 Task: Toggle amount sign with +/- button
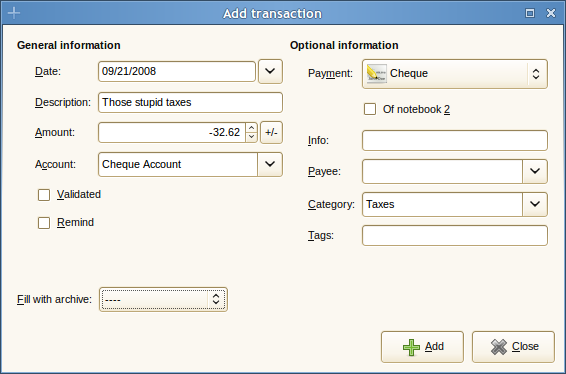[x=271, y=132]
